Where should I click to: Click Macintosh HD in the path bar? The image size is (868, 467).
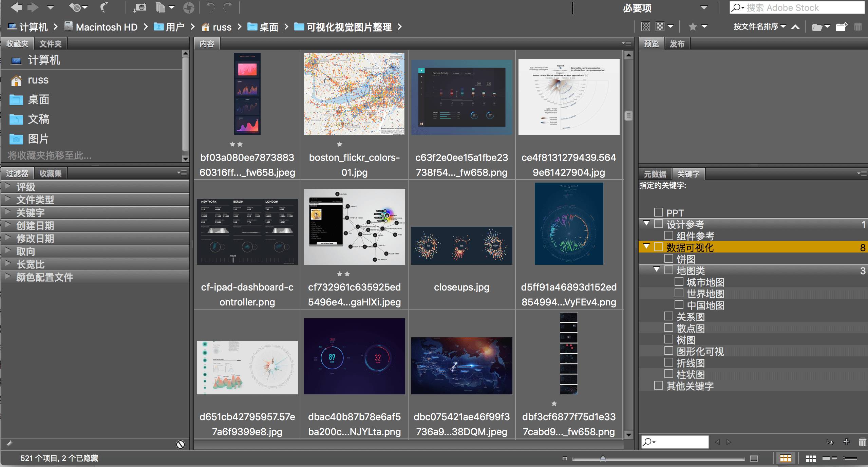pyautogui.click(x=106, y=27)
